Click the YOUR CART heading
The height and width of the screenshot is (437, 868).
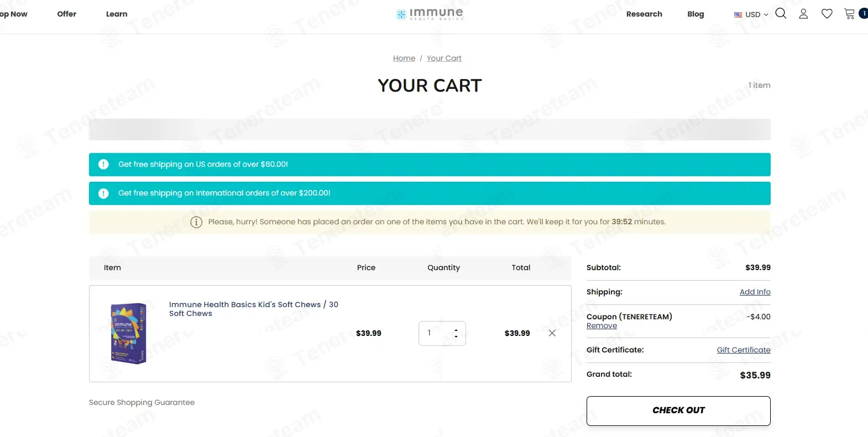pos(430,86)
